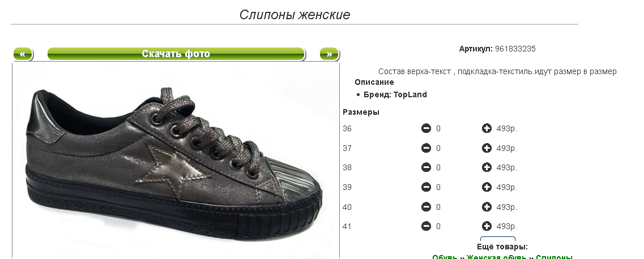Increase quantity for size 40

pyautogui.click(x=487, y=207)
